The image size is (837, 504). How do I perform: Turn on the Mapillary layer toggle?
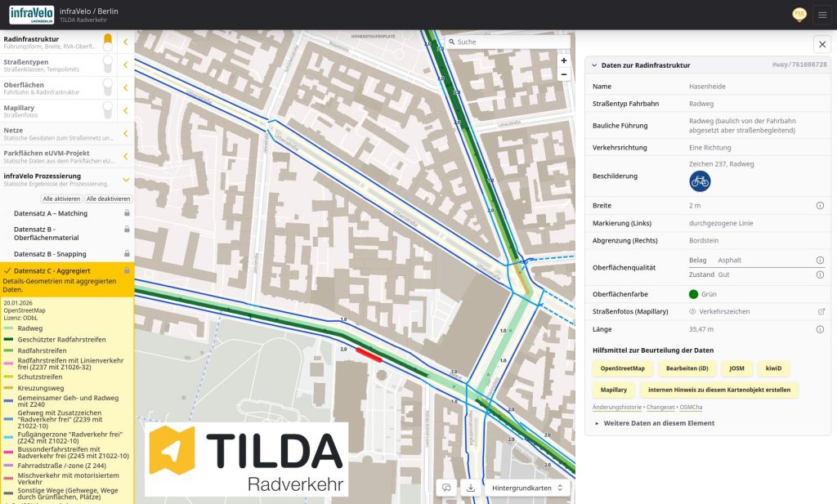(x=108, y=111)
